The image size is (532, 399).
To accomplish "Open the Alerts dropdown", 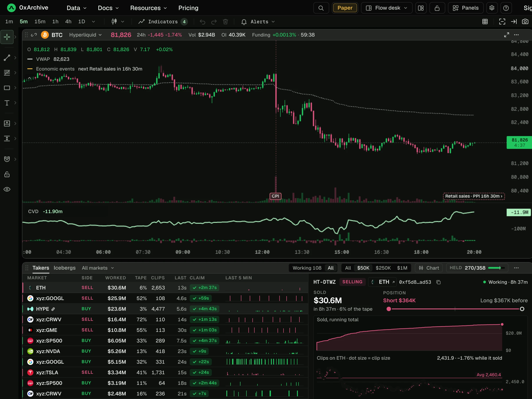I will 258,22.
